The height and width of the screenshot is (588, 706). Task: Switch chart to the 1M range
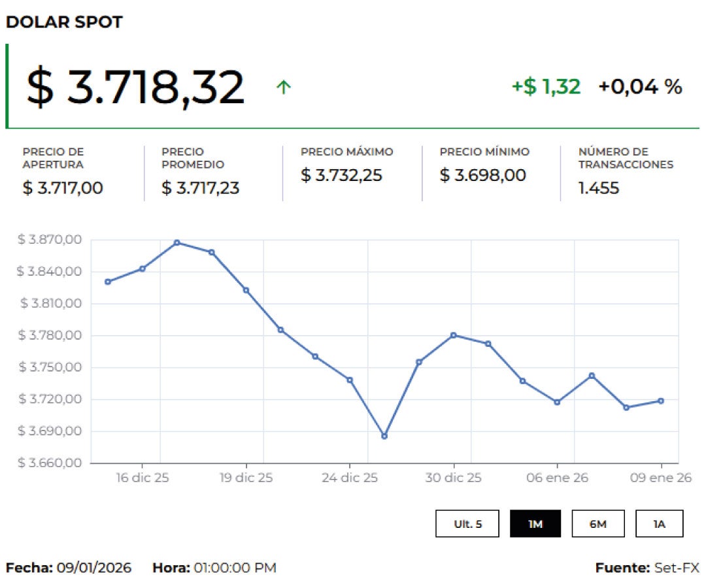(535, 524)
